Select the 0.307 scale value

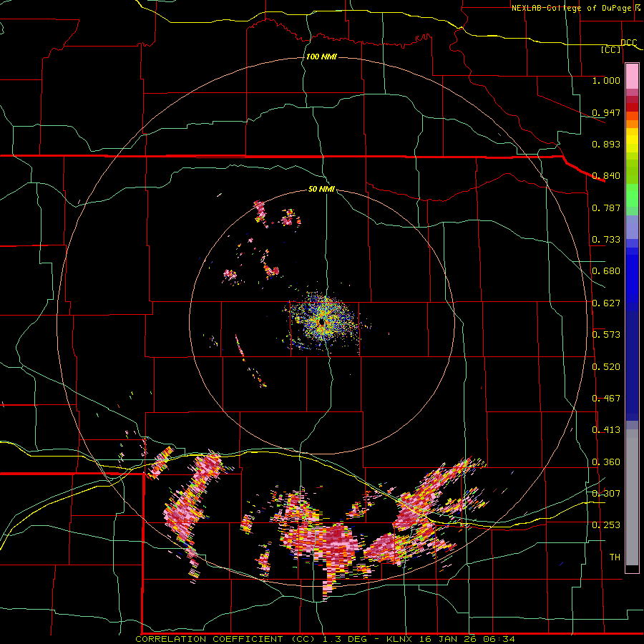pos(606,493)
